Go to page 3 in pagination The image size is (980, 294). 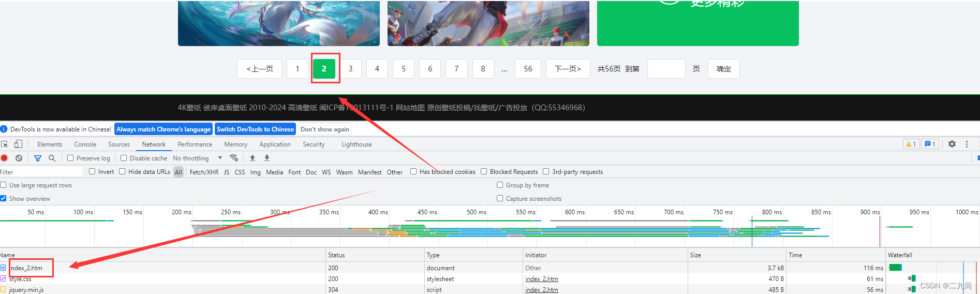point(350,69)
